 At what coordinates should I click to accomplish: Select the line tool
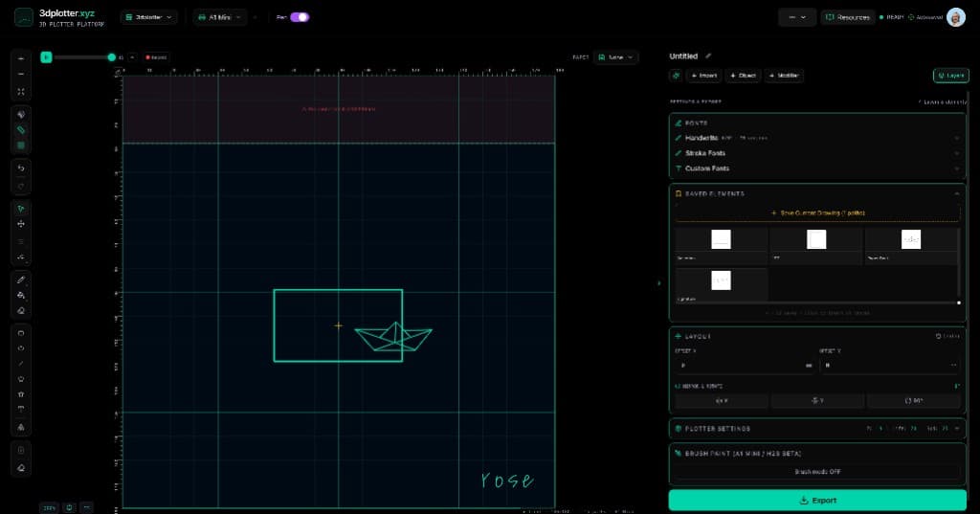21,364
